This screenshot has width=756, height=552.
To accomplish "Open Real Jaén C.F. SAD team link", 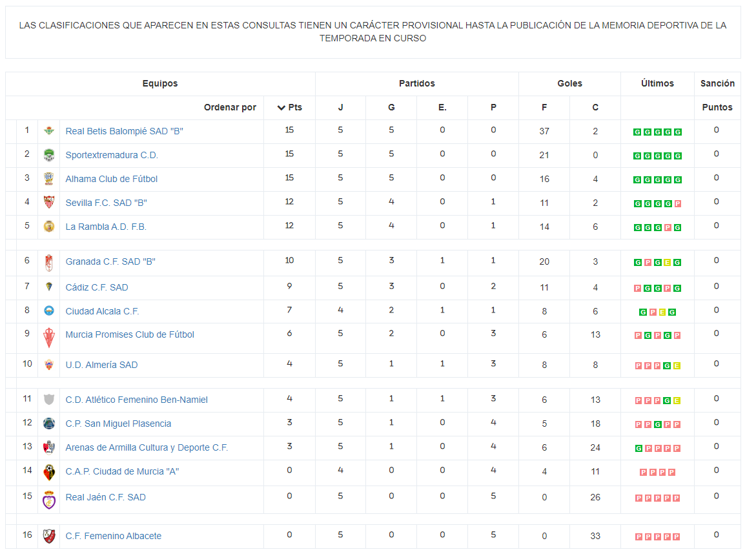I will pos(106,497).
